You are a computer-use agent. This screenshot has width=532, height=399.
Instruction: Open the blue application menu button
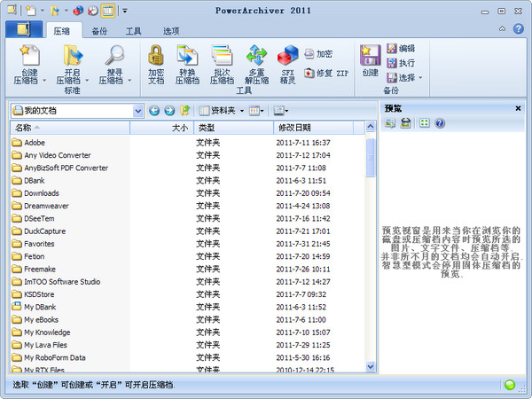24,29
